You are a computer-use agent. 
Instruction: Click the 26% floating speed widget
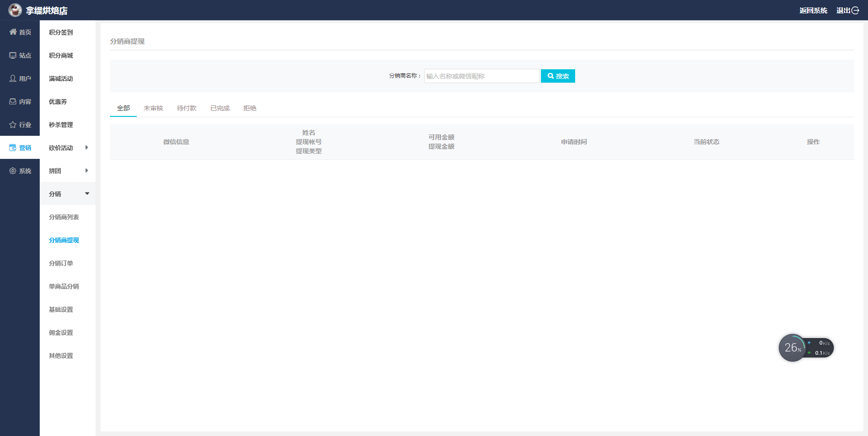pos(806,348)
